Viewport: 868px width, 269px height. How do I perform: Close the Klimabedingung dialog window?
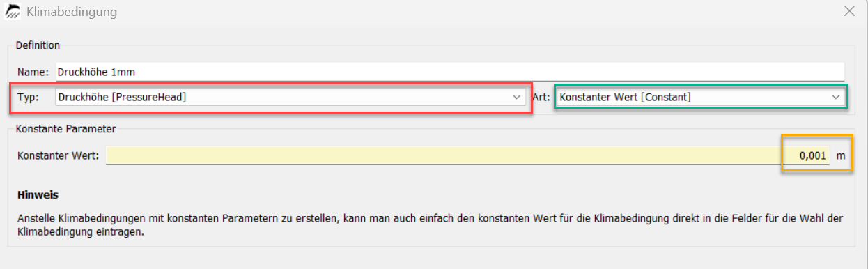click(x=849, y=11)
